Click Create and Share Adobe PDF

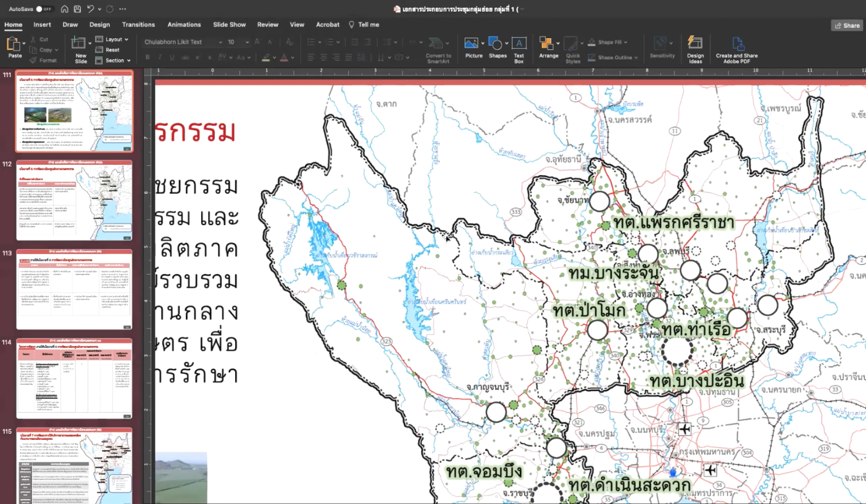click(736, 45)
